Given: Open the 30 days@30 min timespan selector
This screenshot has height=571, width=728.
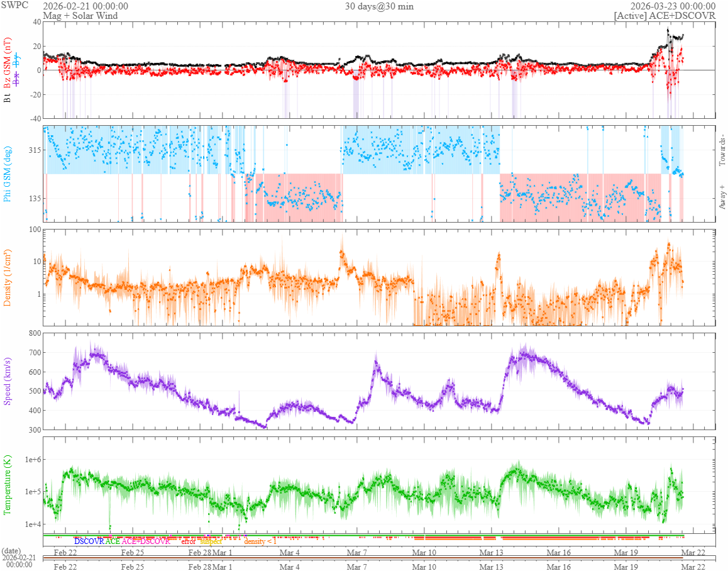Looking at the screenshot, I should pyautogui.click(x=379, y=6).
